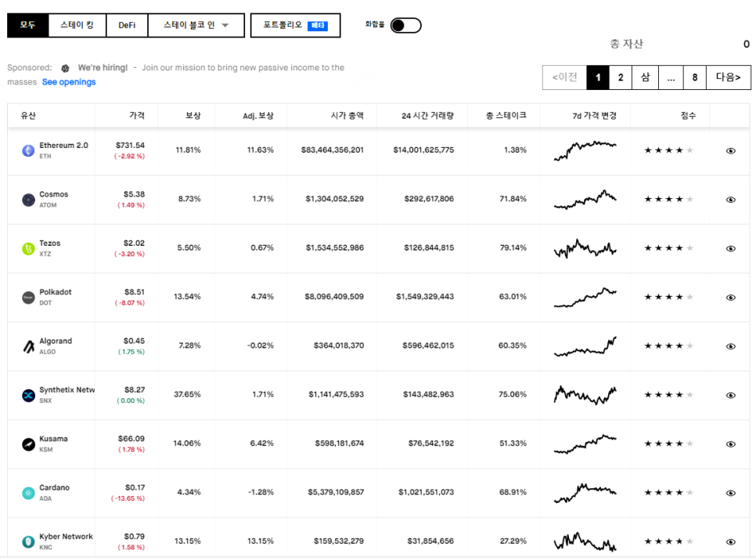Click Kusama reward 14.06%

coord(187,443)
